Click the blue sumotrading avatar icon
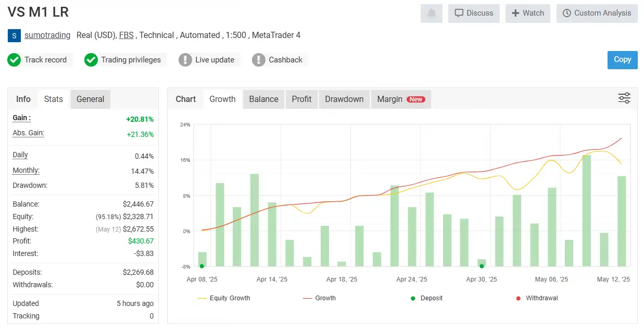This screenshot has width=644, height=332. (x=14, y=35)
